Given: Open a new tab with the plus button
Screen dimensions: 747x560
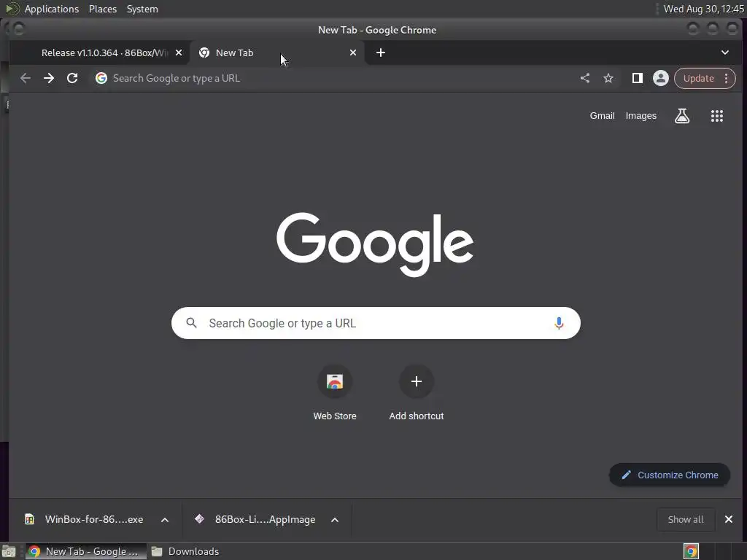Looking at the screenshot, I should coord(381,52).
